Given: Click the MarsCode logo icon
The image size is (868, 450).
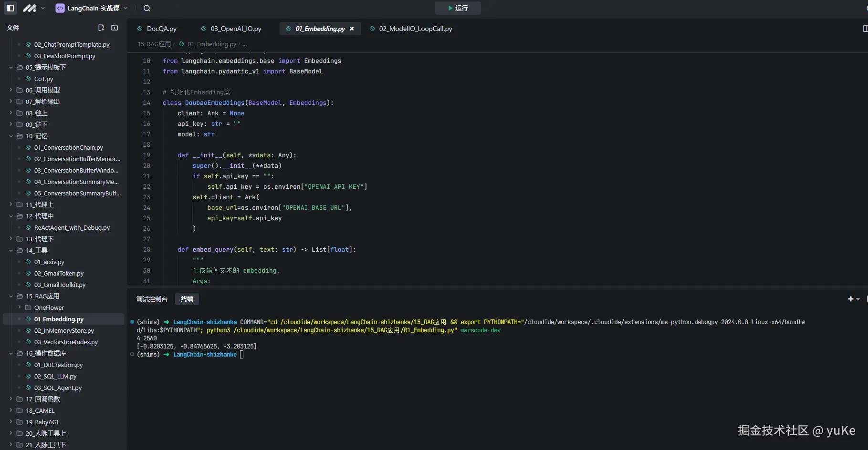Looking at the screenshot, I should click(30, 8).
